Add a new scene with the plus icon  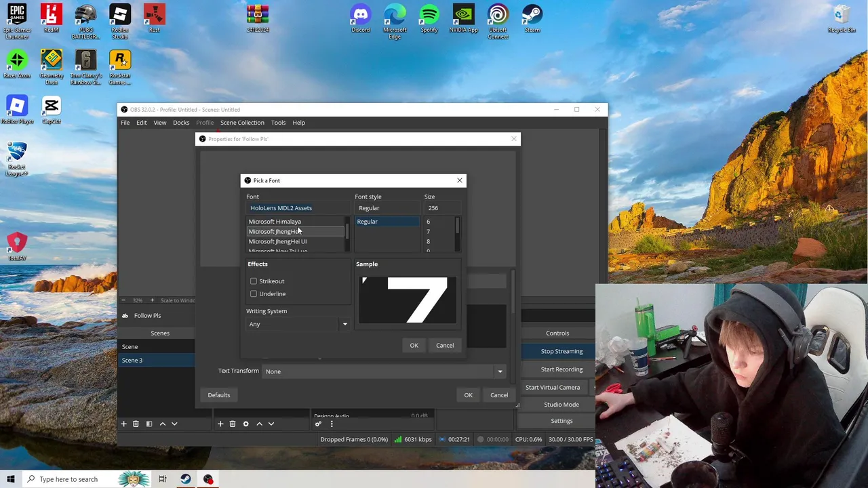point(123,424)
